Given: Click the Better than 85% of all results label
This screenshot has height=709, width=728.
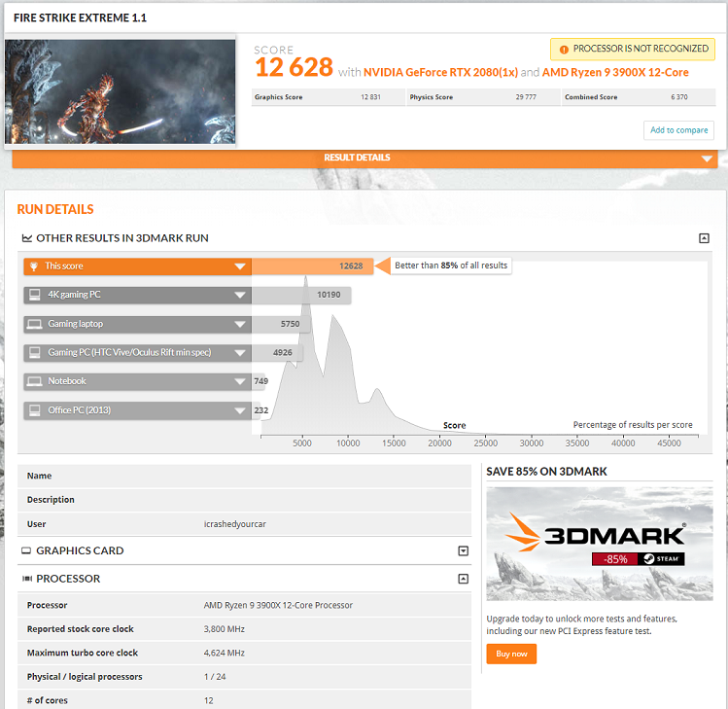Looking at the screenshot, I should 451,266.
